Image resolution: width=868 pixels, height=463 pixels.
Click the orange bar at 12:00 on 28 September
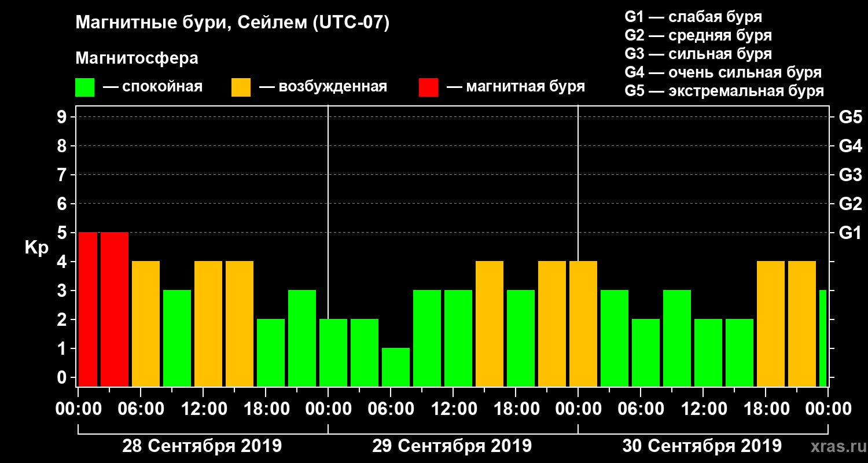click(208, 324)
